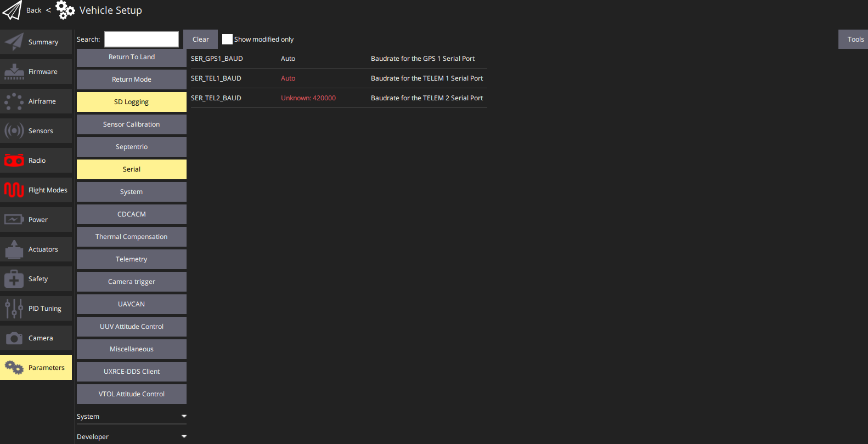Switch to Radio setup page

tap(36, 161)
